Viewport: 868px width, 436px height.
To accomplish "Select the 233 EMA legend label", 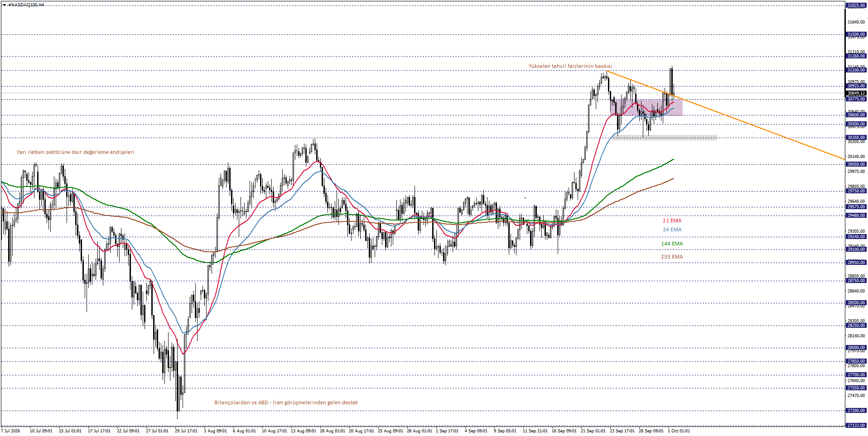I will tap(672, 257).
